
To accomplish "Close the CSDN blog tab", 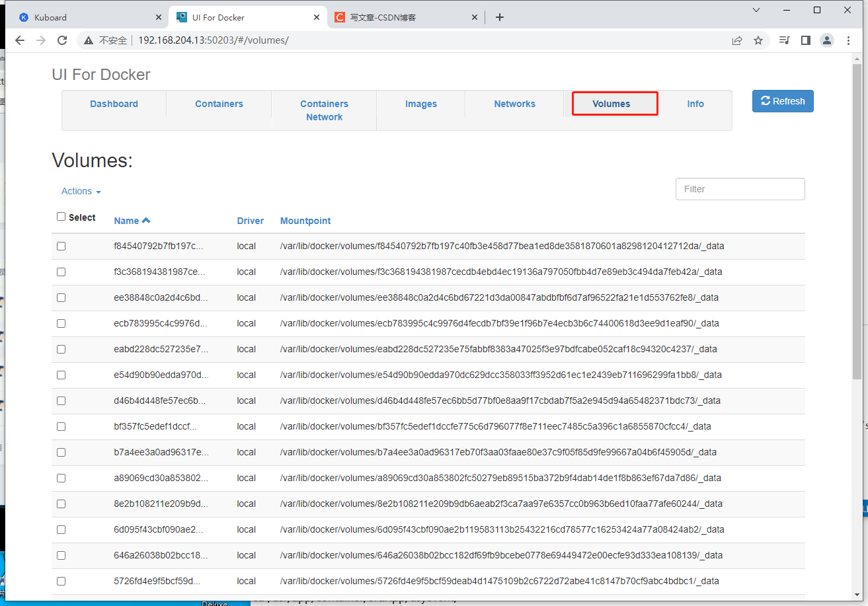I will tap(474, 17).
